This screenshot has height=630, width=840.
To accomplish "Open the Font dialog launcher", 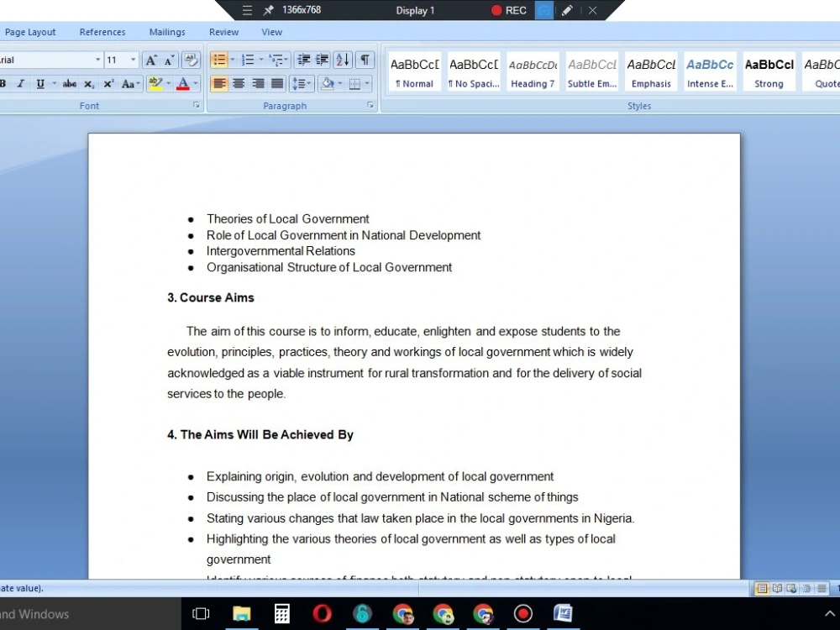I will tap(197, 106).
